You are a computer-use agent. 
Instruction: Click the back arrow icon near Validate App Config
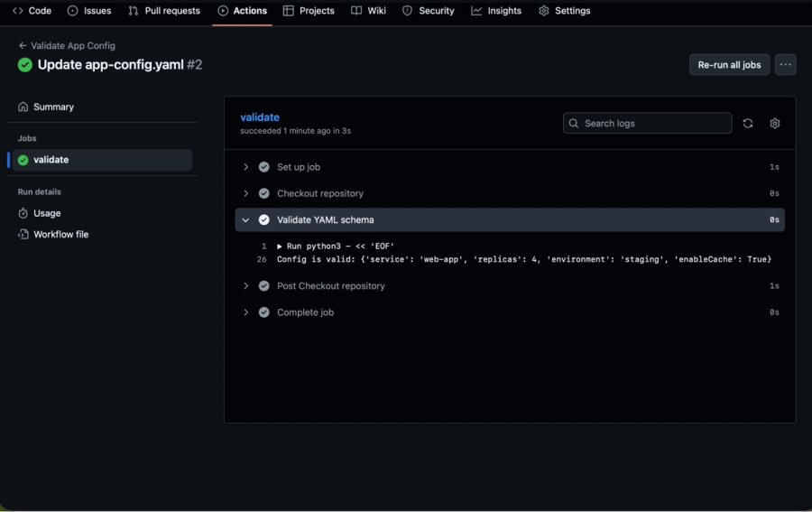pyautogui.click(x=23, y=46)
